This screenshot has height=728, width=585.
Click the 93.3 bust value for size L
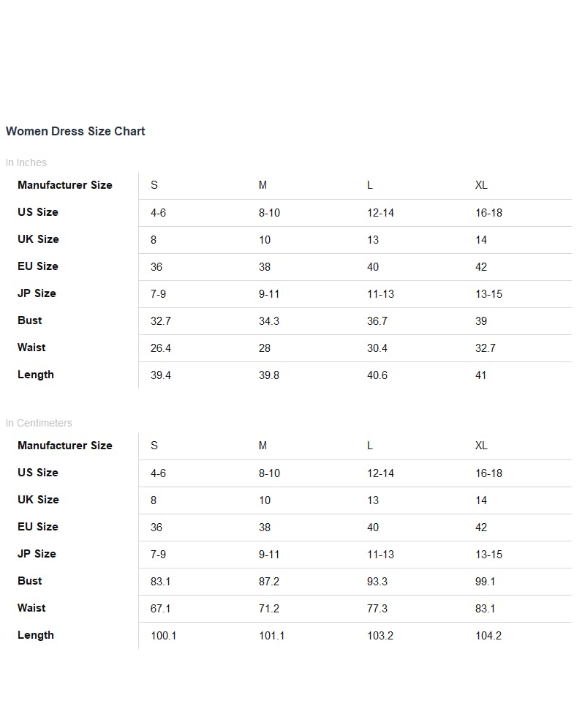coord(377,582)
